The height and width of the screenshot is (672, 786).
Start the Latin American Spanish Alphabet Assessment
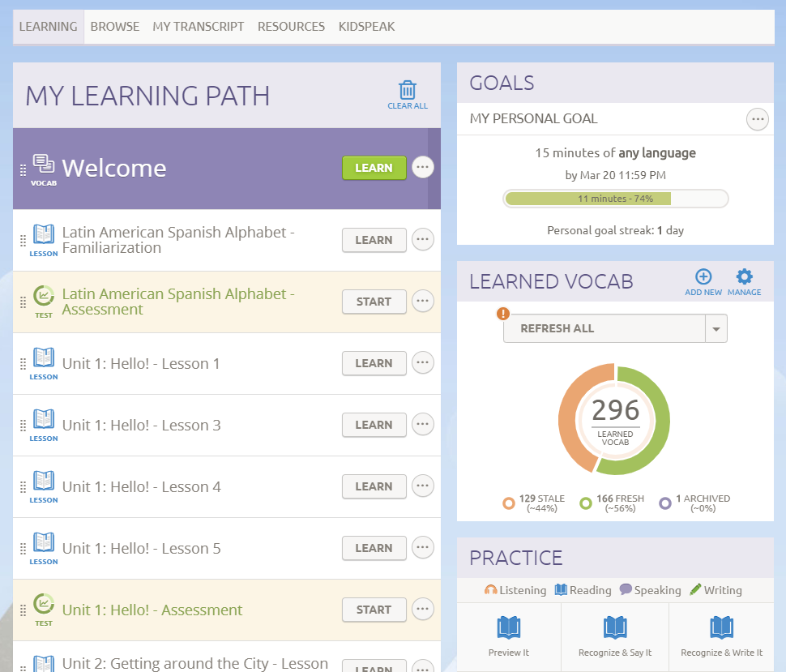[374, 302]
